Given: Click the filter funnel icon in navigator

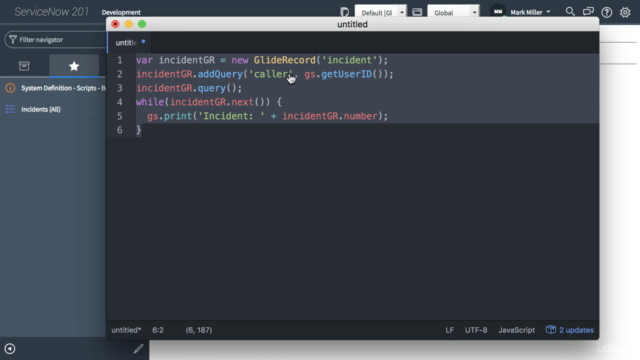Looking at the screenshot, I should coord(13,40).
